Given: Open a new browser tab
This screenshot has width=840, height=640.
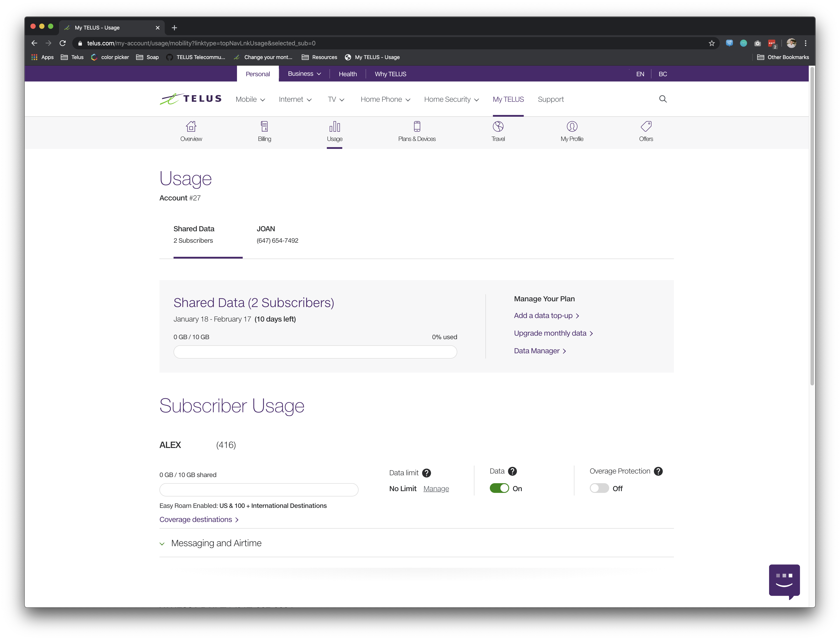Looking at the screenshot, I should click(174, 28).
